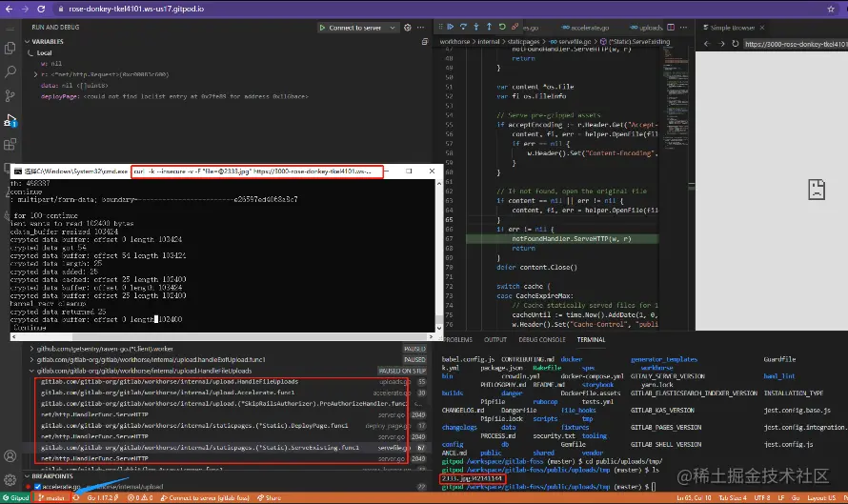The width and height of the screenshot is (848, 504).
Task: Go back in Simple Browser
Action: click(x=707, y=44)
